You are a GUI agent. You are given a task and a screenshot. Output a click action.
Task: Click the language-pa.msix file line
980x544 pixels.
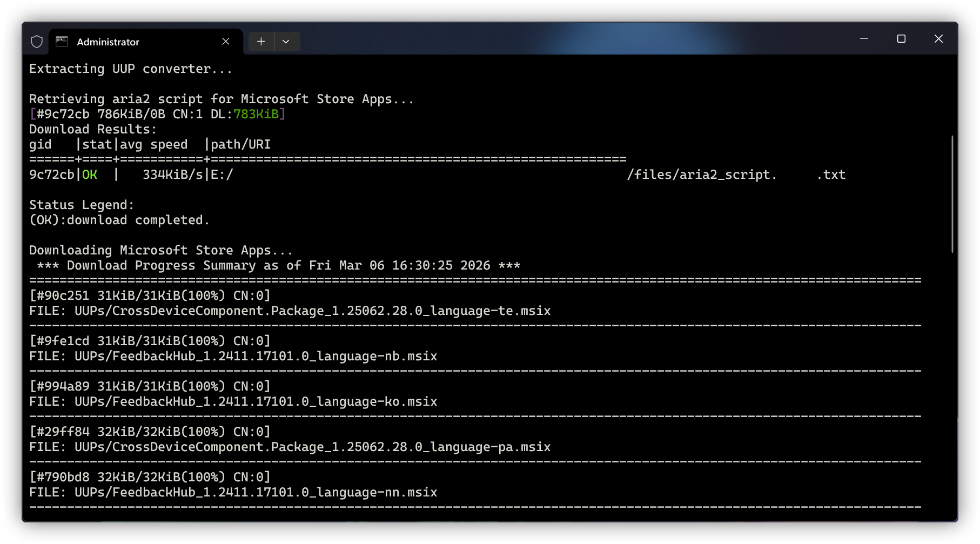312,447
